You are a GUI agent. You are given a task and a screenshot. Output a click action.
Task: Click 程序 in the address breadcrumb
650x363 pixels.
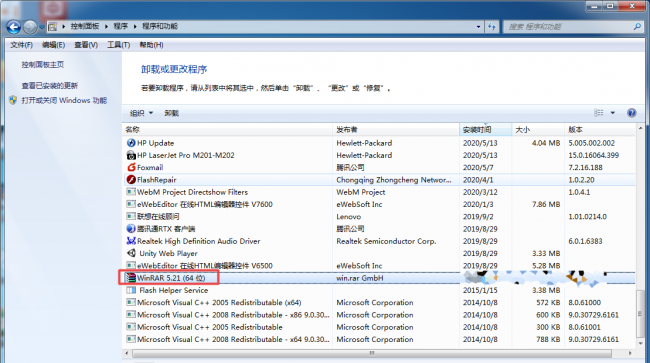point(121,26)
